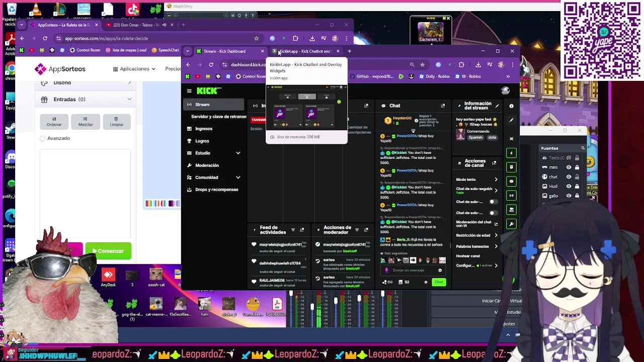The image size is (644, 362).
Task: Toggle first Chat de solo switch
Action: click(494, 202)
